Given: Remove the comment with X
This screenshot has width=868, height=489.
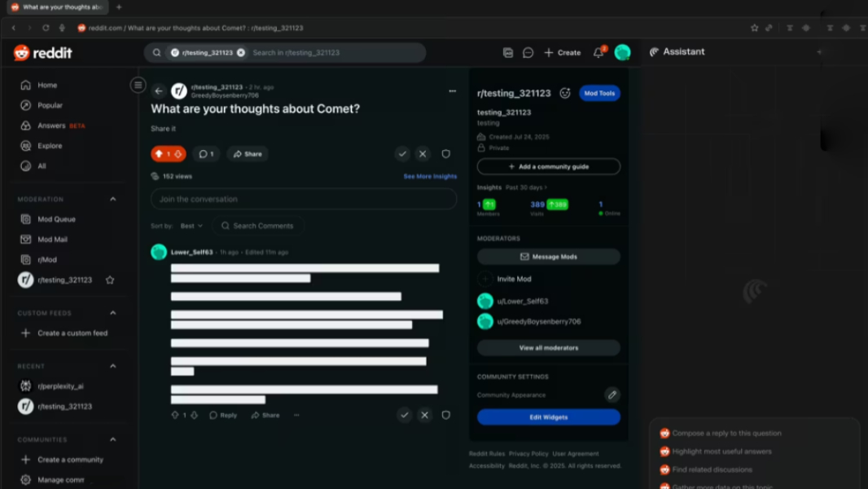Looking at the screenshot, I should tap(424, 415).
